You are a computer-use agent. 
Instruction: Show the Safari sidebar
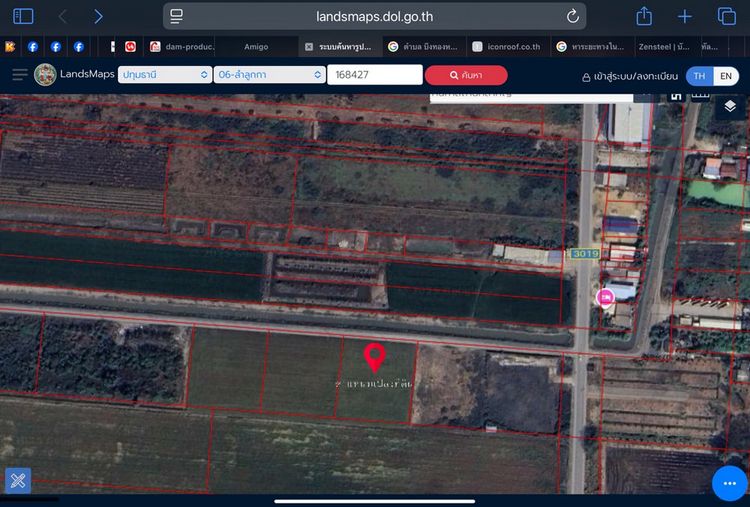coord(23,16)
